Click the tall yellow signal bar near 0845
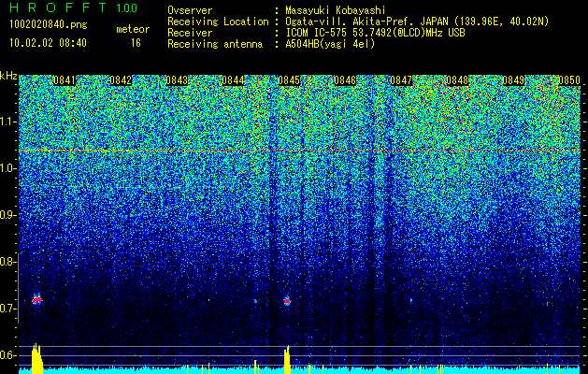 287,359
